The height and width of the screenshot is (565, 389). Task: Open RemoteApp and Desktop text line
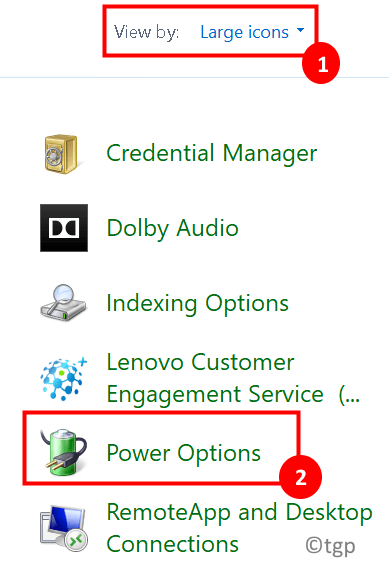point(240,512)
